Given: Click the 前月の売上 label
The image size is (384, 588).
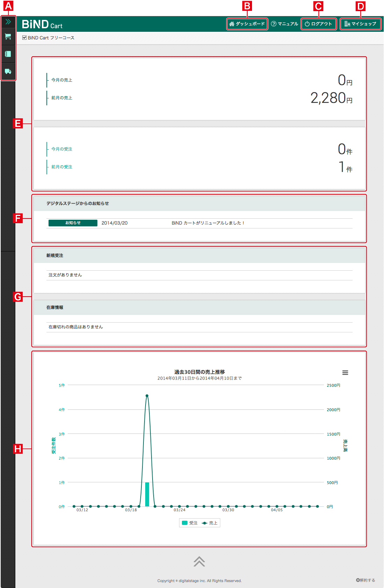Looking at the screenshot, I should click(62, 98).
